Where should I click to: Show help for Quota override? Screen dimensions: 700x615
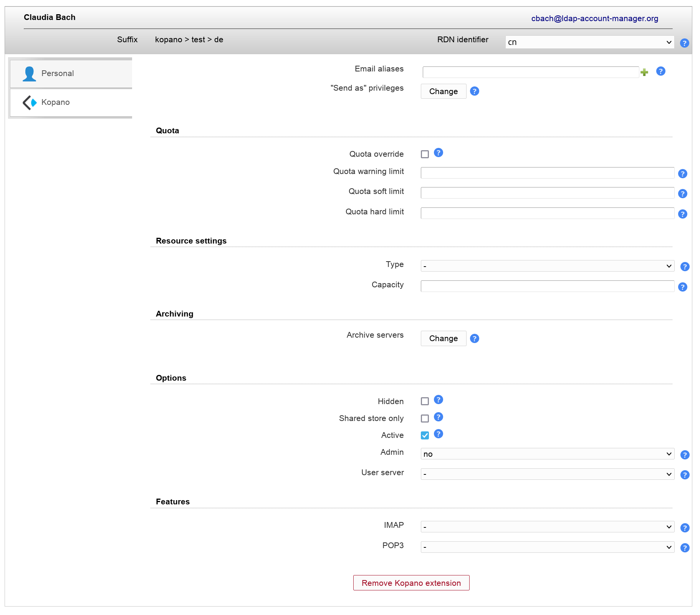click(x=438, y=153)
